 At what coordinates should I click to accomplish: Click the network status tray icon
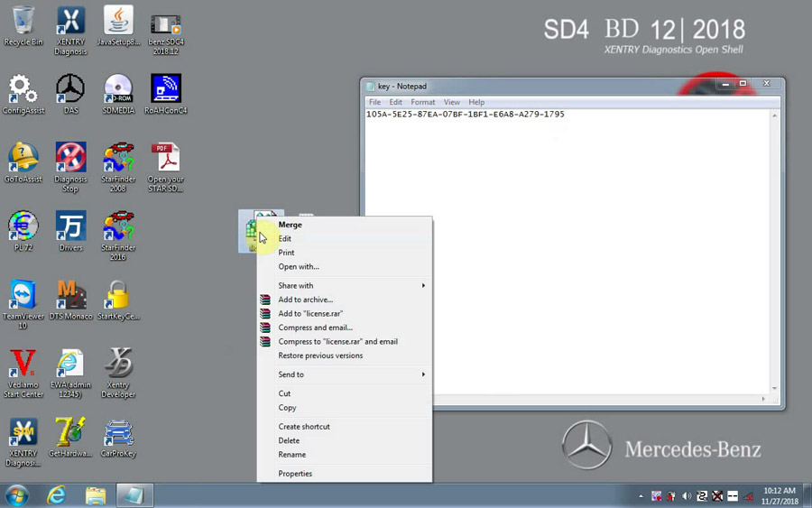748,496
